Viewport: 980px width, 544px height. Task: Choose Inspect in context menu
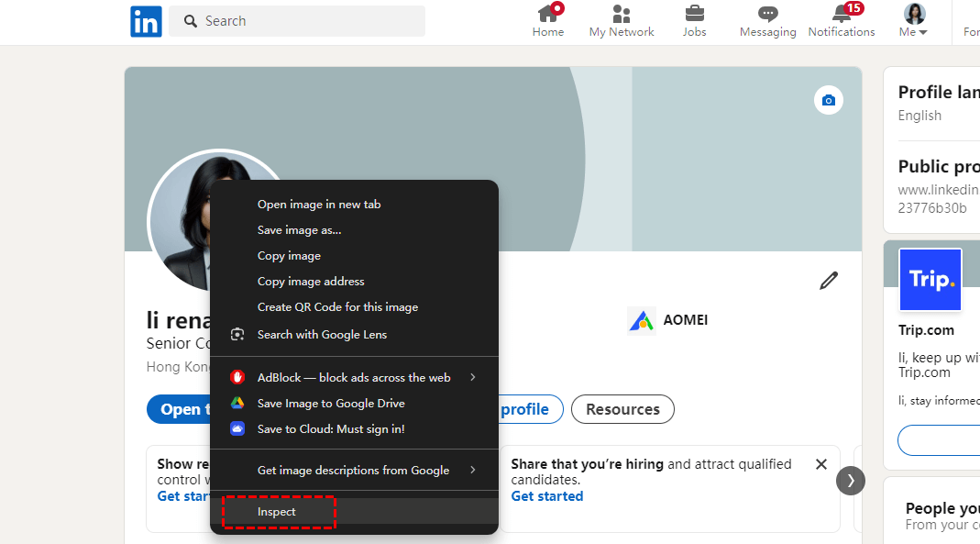click(x=354, y=512)
